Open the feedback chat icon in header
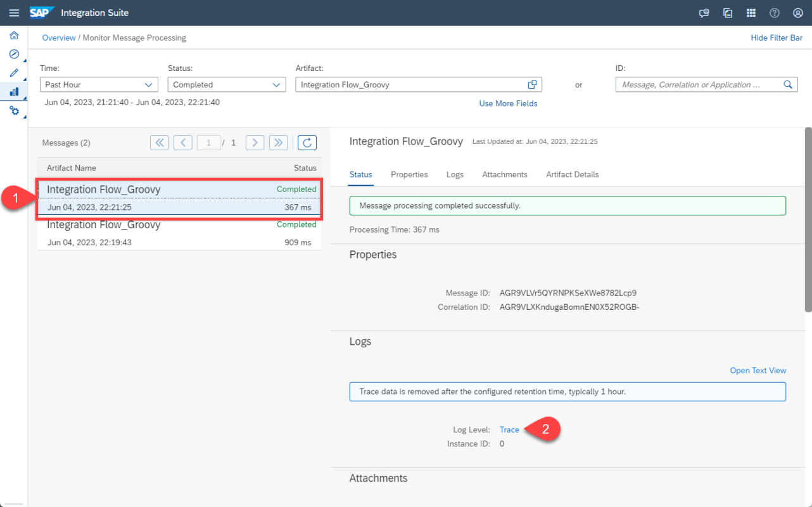812x507 pixels. pos(704,13)
